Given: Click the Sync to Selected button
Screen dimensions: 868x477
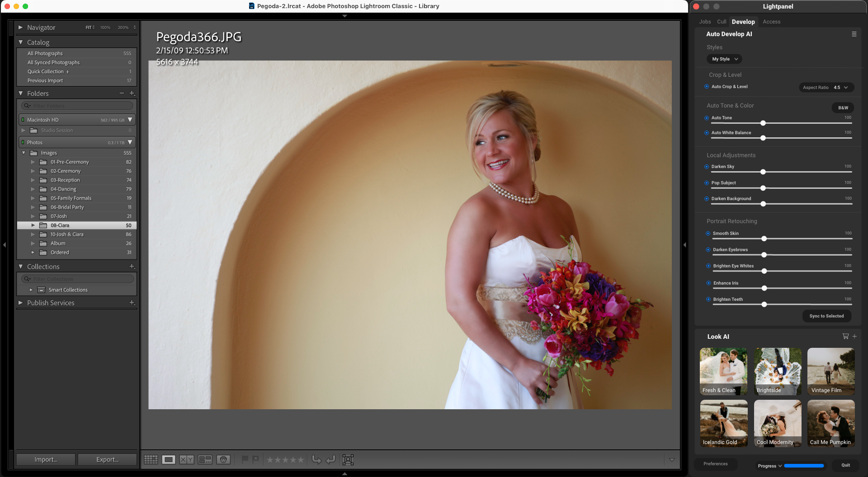Looking at the screenshot, I should [x=826, y=316].
